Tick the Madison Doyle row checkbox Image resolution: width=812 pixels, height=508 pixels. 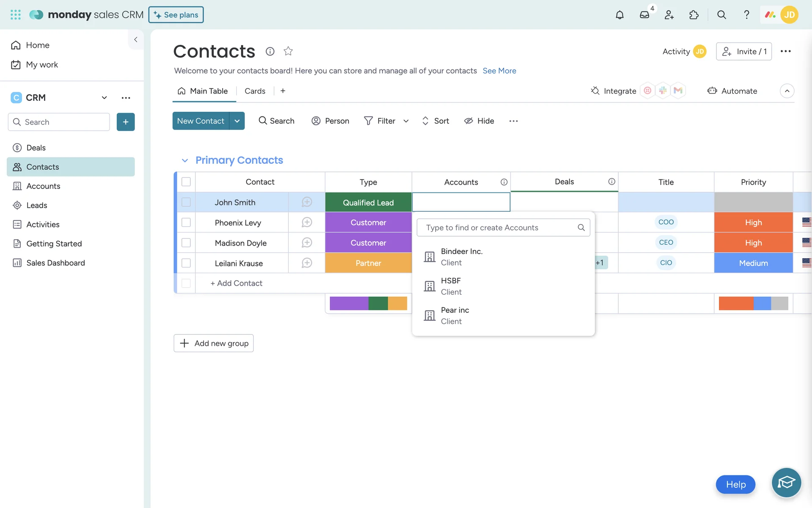pos(186,243)
